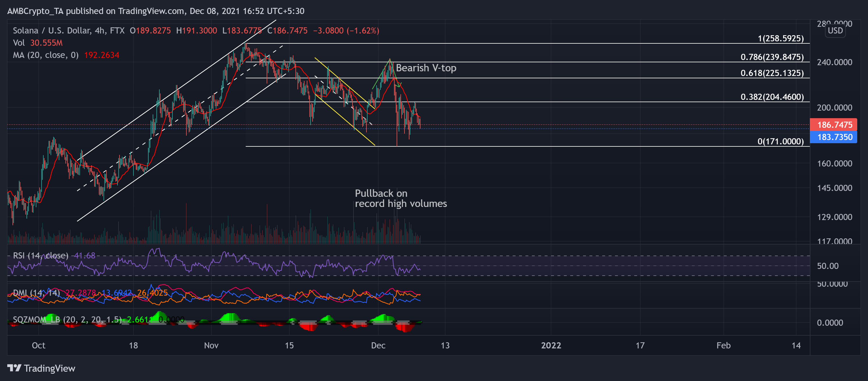Select the 'Bearish V-top' annotation
Image resolution: width=868 pixels, height=381 pixels.
tap(426, 68)
